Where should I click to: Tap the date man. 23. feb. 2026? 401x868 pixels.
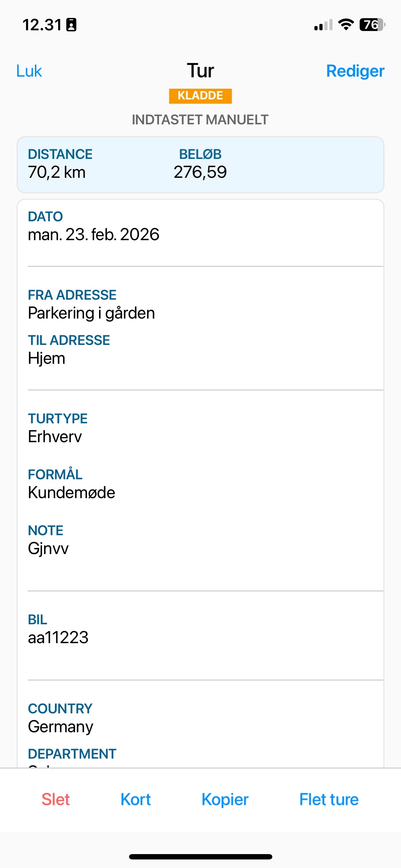93,234
